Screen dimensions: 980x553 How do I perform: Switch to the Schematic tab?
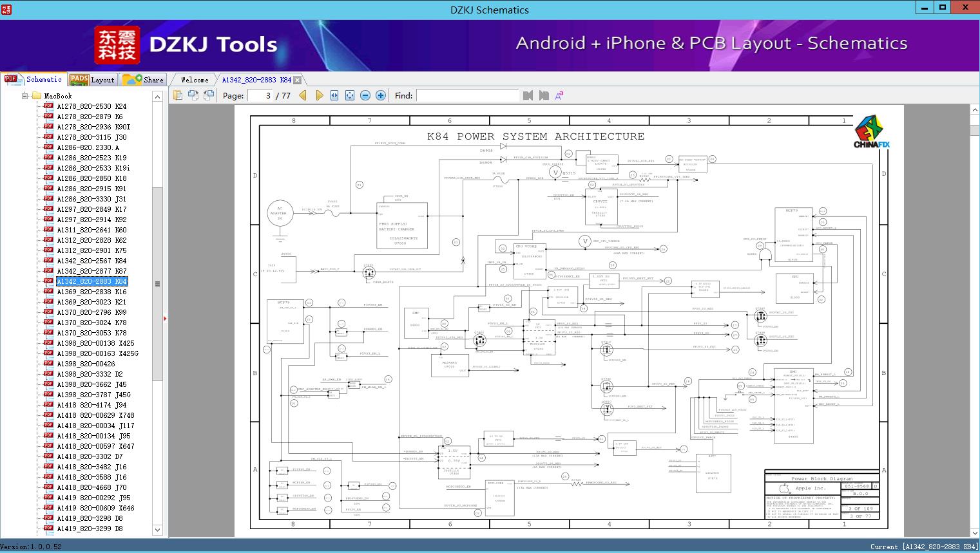pos(34,79)
